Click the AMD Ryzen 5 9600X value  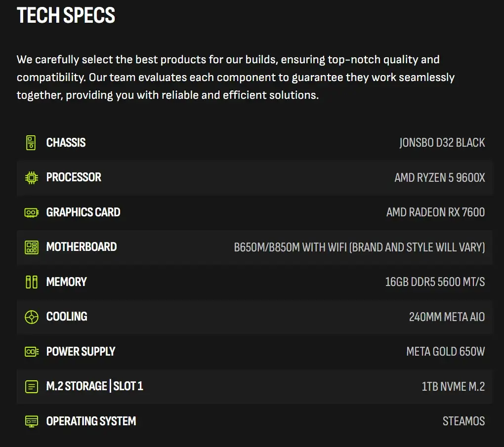click(x=440, y=178)
